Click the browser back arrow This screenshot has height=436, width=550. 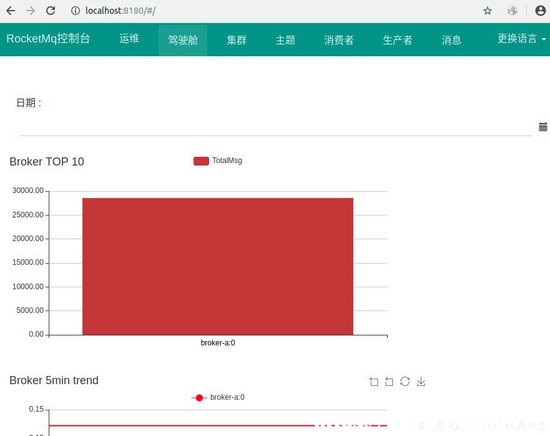pos(11,11)
